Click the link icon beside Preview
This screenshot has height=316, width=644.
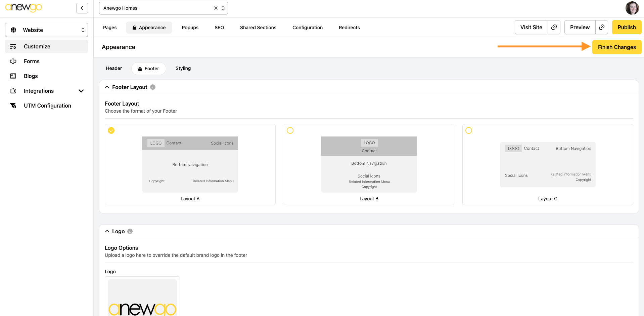[602, 27]
